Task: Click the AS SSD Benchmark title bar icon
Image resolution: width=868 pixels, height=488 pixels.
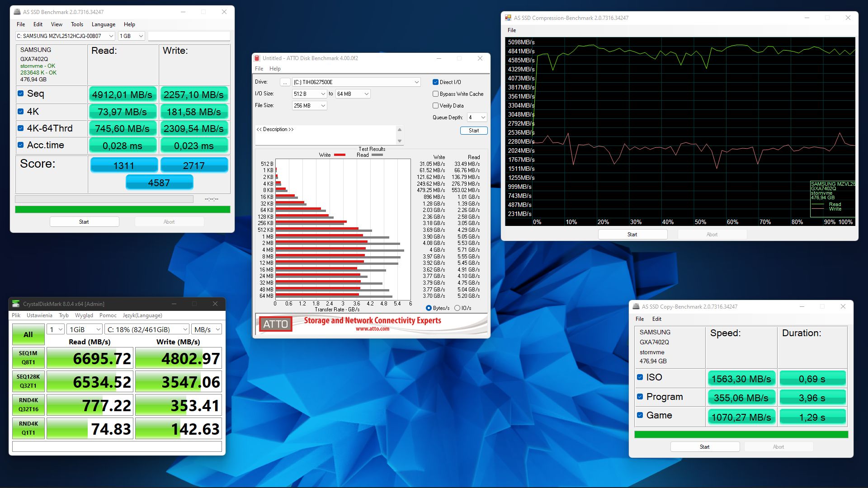Action: [x=17, y=12]
